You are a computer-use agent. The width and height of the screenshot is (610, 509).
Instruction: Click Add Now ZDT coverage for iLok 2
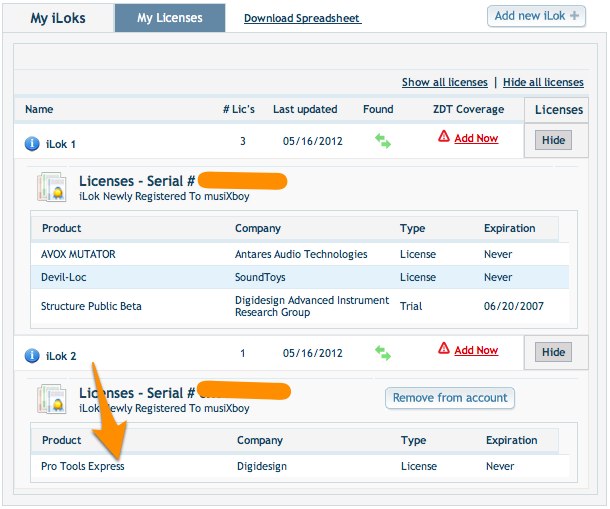pos(476,350)
